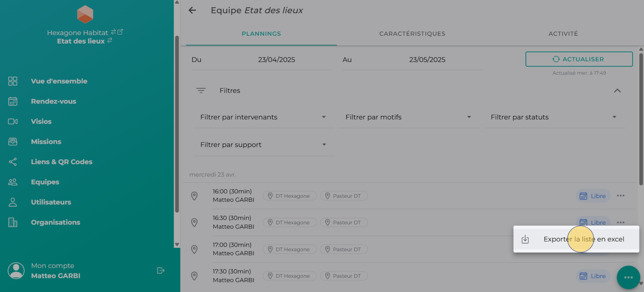644x292 pixels.
Task: Click the Du start date field
Action: 276,60
